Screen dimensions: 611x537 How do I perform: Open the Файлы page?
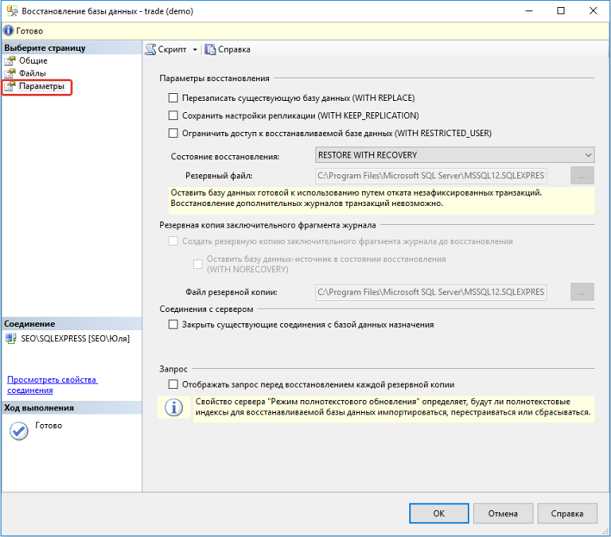tap(32, 73)
